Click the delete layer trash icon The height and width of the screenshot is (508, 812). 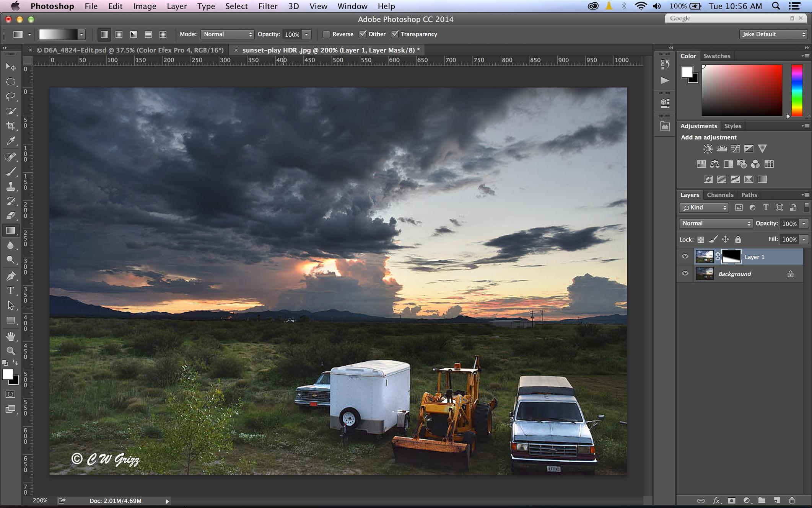pos(792,500)
